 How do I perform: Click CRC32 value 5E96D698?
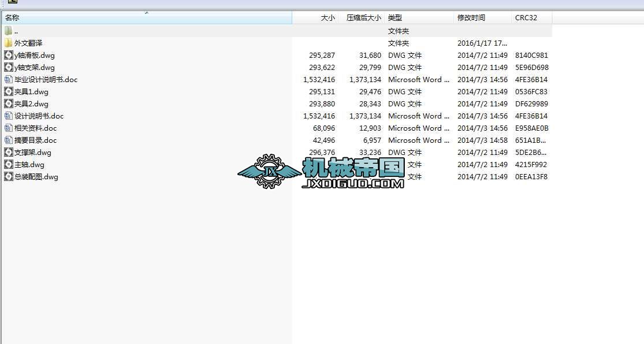532,67
